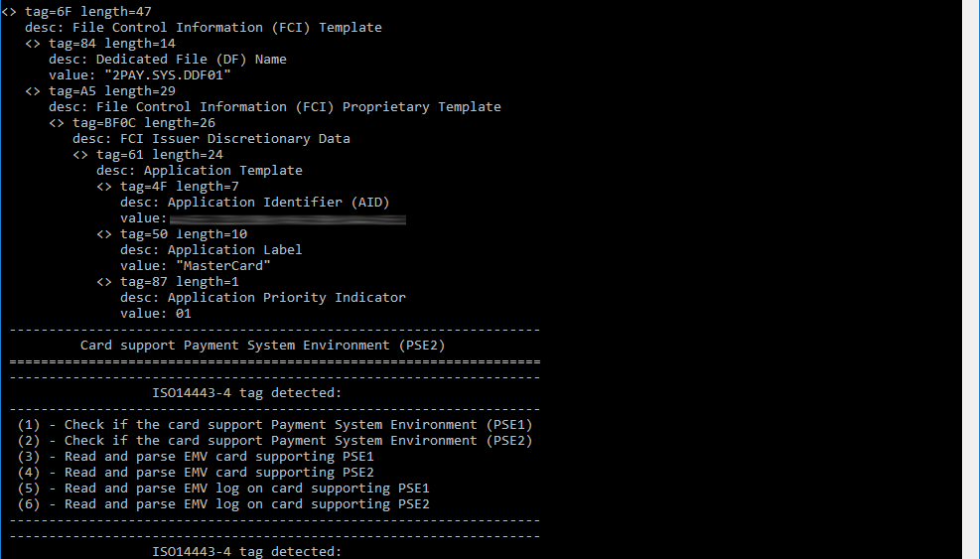Select option (6) EMV log PSE2
The image size is (980, 559).
click(x=223, y=504)
